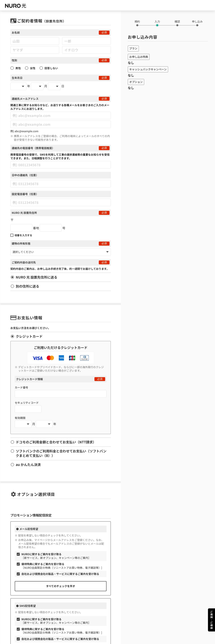Click 入力 step in progress bar

(x=157, y=23)
